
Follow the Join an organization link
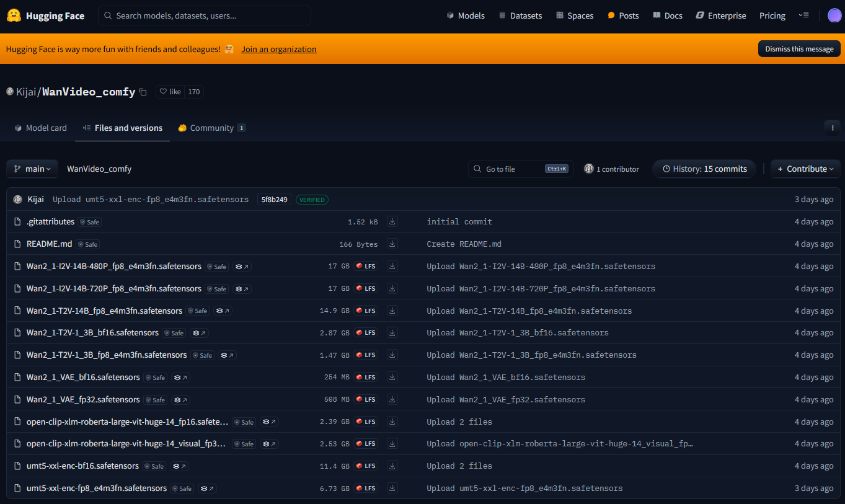point(278,49)
